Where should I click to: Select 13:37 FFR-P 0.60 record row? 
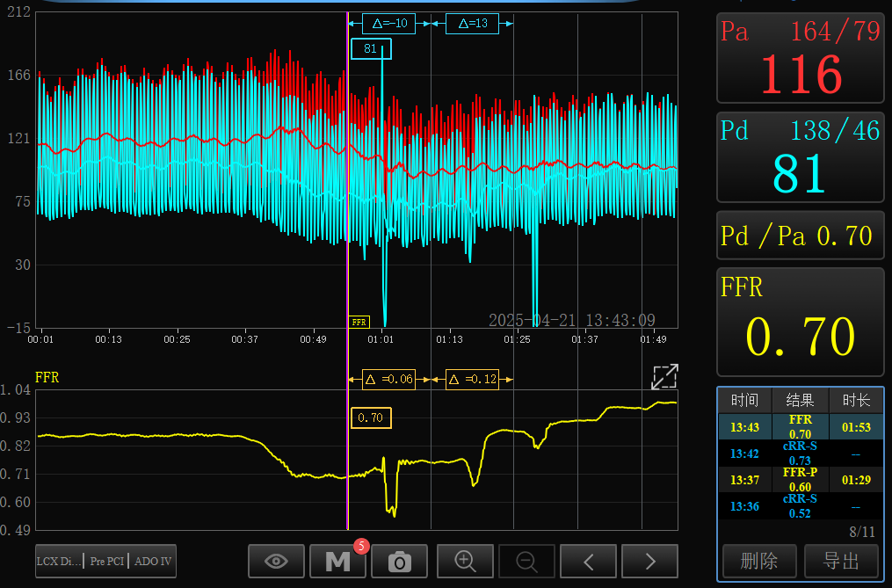[x=801, y=480]
